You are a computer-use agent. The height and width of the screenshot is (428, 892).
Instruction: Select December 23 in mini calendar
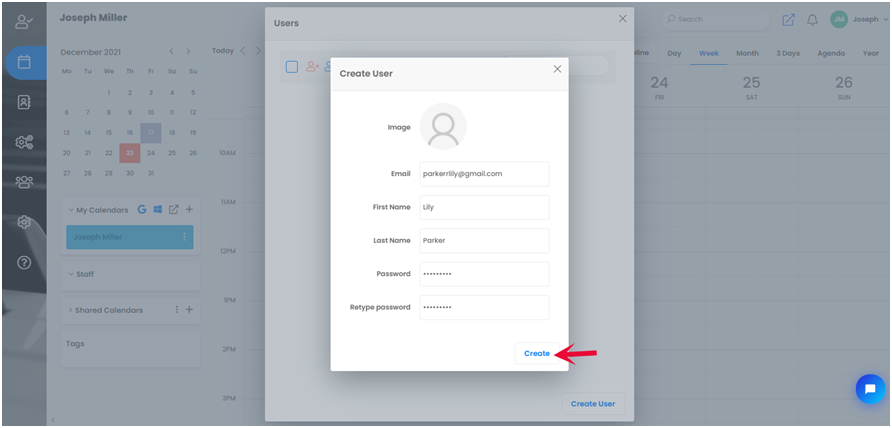130,153
